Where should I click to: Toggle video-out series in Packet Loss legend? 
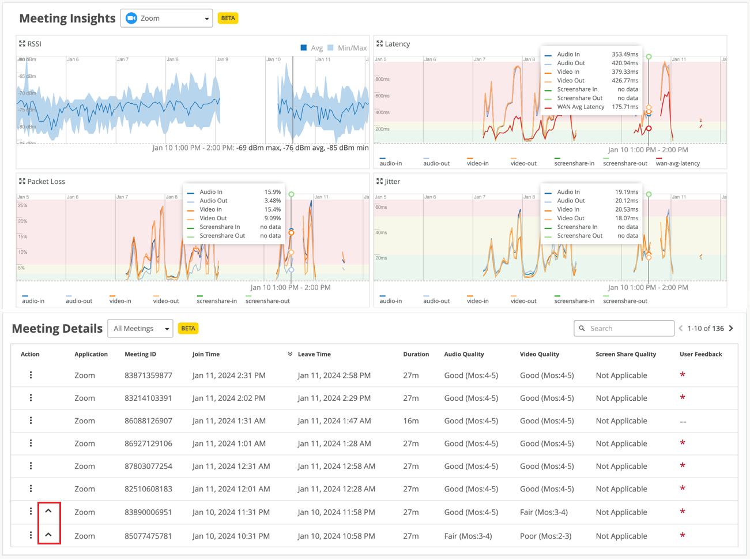pyautogui.click(x=165, y=300)
